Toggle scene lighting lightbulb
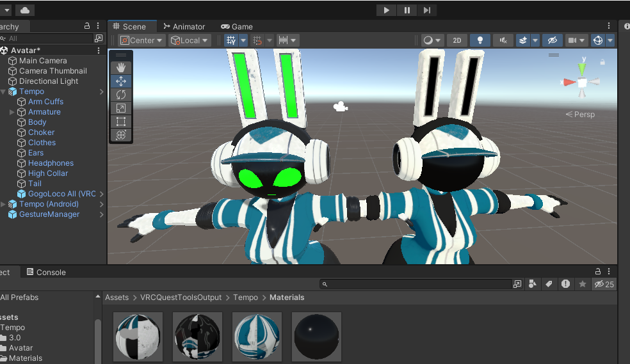Screen dimensions: 630x364 tap(480, 40)
